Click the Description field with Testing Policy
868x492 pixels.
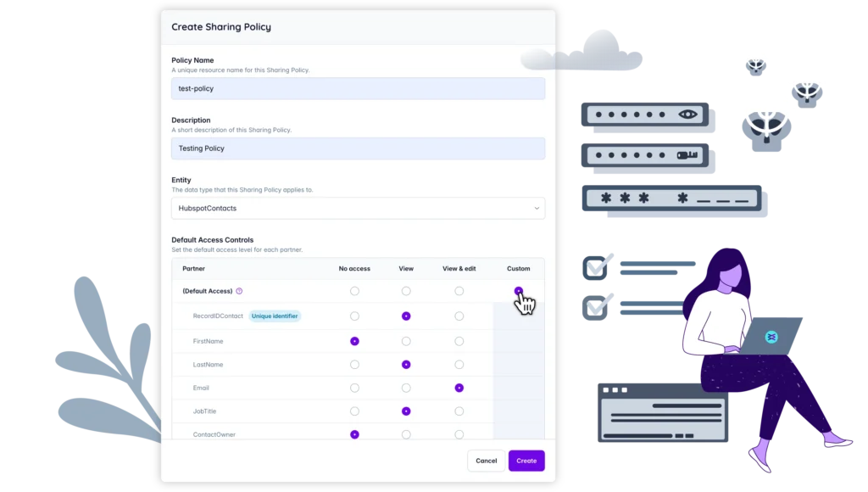tap(358, 148)
